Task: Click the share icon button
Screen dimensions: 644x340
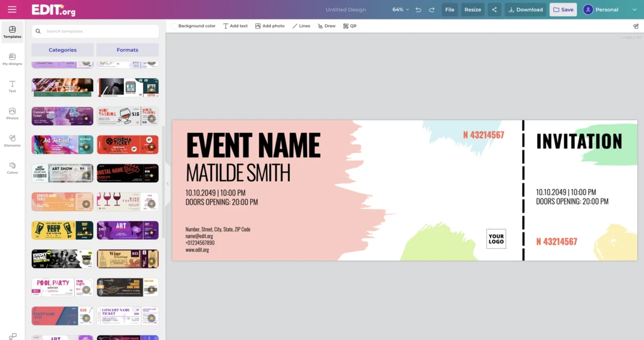Action: [494, 9]
